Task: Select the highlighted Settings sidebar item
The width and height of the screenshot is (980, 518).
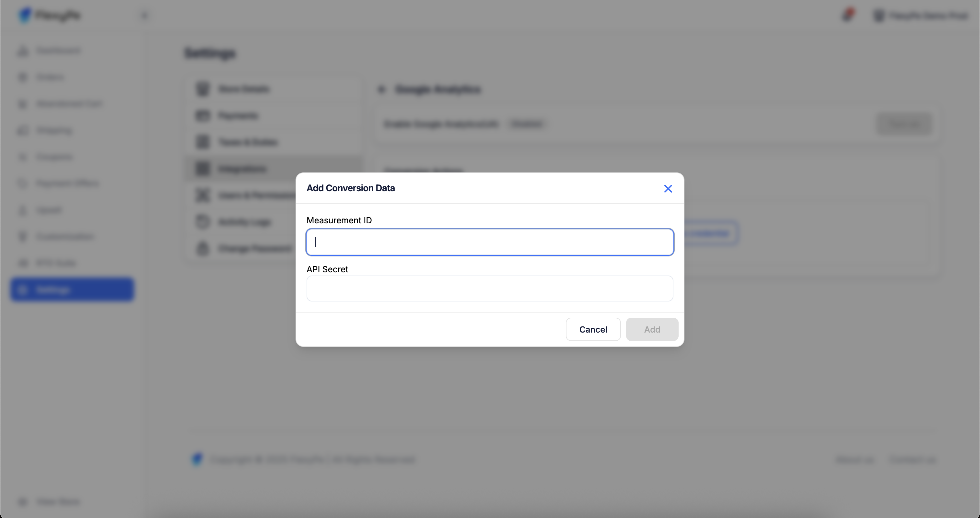Action: 72,290
